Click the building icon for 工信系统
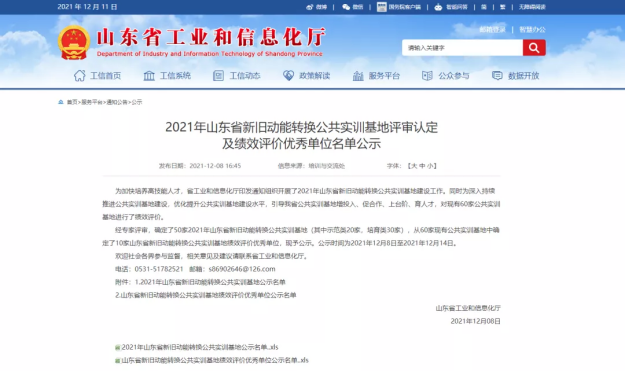 tap(149, 75)
